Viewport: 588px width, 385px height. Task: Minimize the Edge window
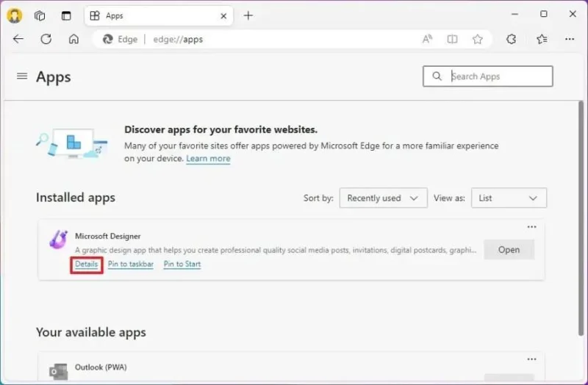click(515, 14)
